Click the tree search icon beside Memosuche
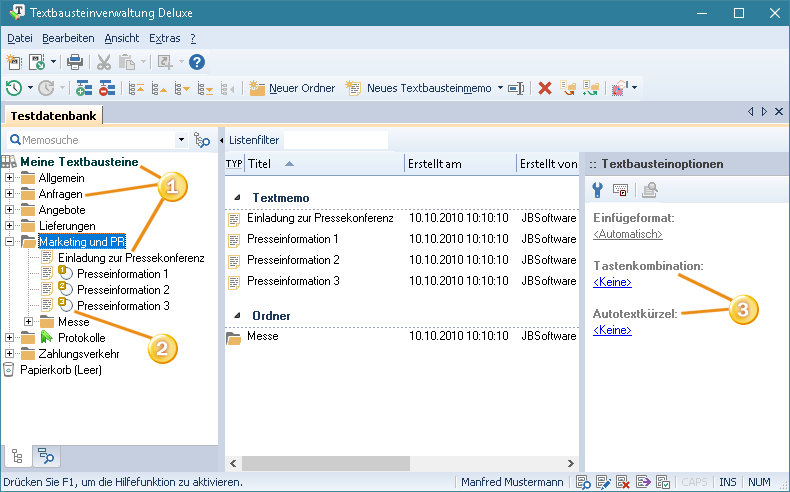 click(x=202, y=140)
